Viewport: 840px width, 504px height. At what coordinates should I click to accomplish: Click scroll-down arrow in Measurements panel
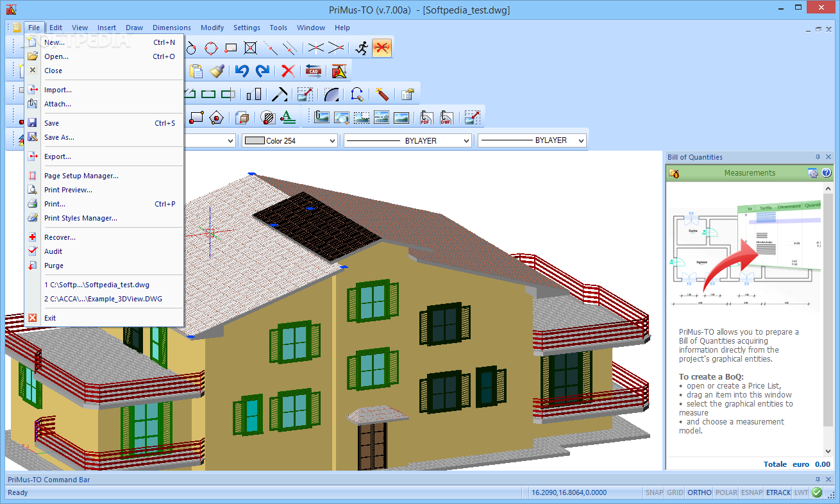[828, 451]
